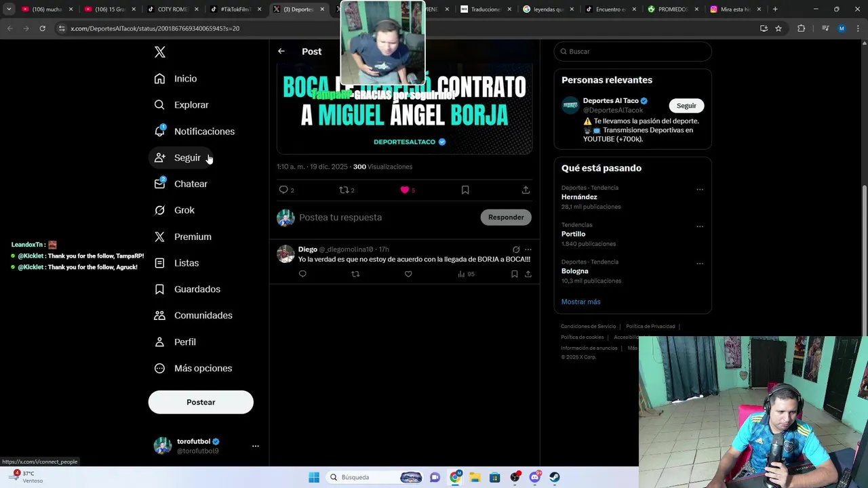Open File Explorer from taskbar
The height and width of the screenshot is (488, 868).
point(475,478)
